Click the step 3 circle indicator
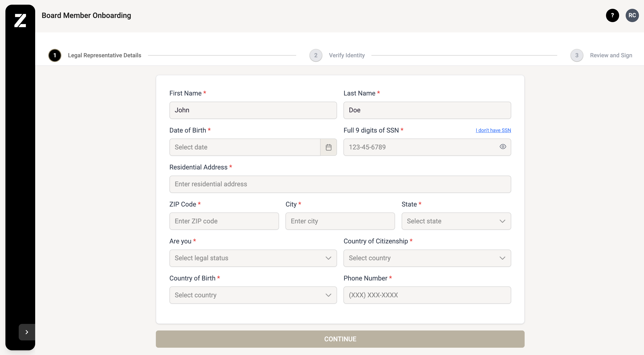Image resolution: width=644 pixels, height=355 pixels. 576,55
